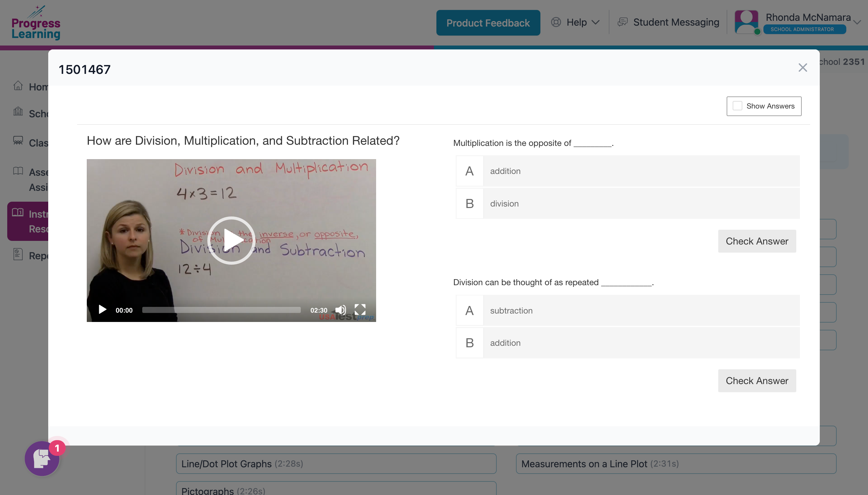The height and width of the screenshot is (495, 868).
Task: Click the 02:30 duration label
Action: [x=319, y=310]
